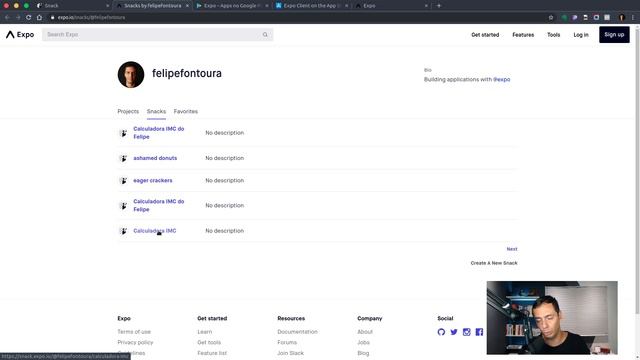640x360 pixels.
Task: Open the Instagram social icon in the footer
Action: coord(467,332)
